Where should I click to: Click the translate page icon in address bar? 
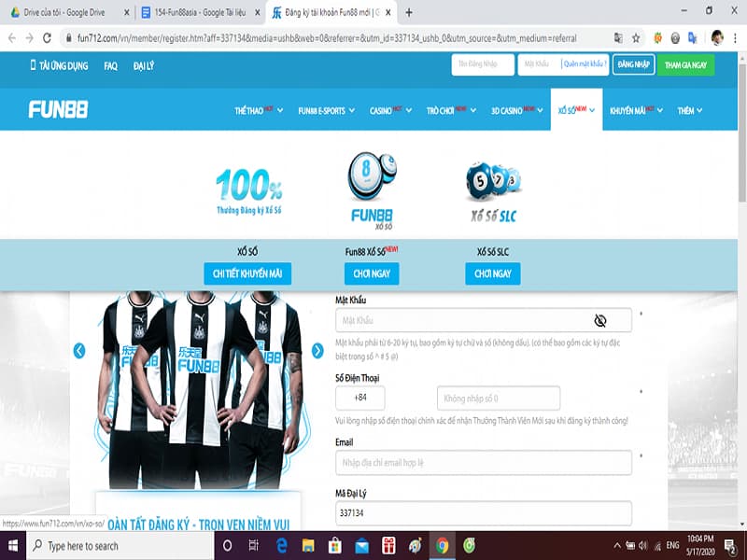[617, 38]
